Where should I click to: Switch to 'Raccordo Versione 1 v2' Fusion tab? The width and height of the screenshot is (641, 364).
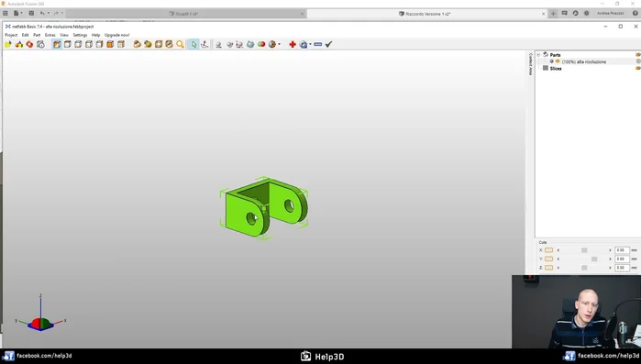click(427, 14)
